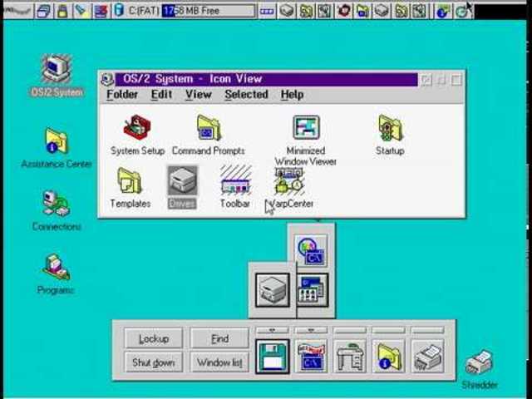
Task: Open the Programs desktop icon
Action: (56, 267)
